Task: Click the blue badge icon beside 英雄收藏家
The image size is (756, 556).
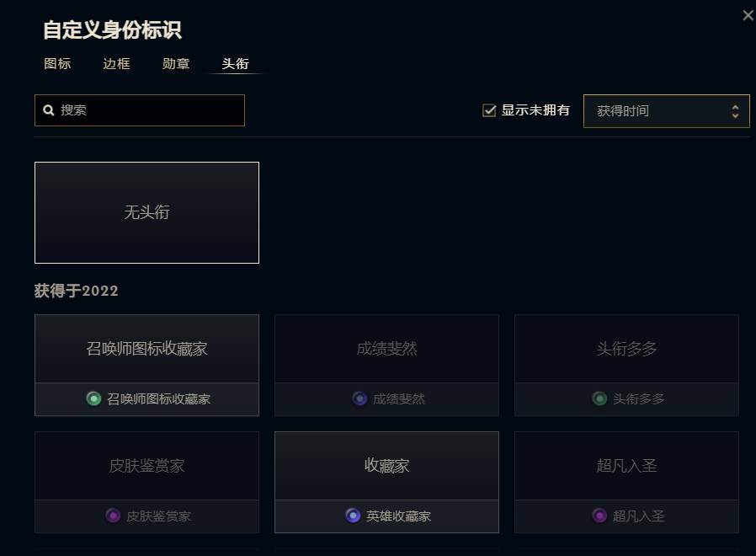Action: [353, 516]
